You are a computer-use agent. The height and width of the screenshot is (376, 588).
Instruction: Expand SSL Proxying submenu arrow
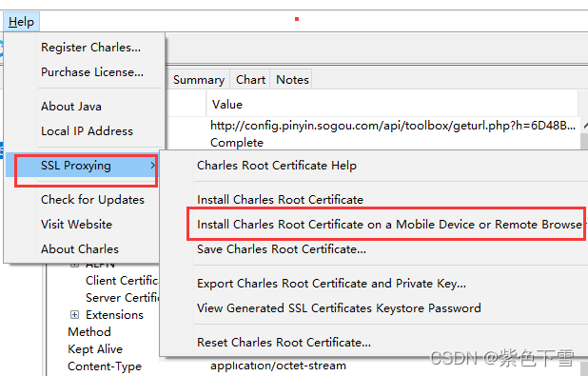[x=152, y=166]
